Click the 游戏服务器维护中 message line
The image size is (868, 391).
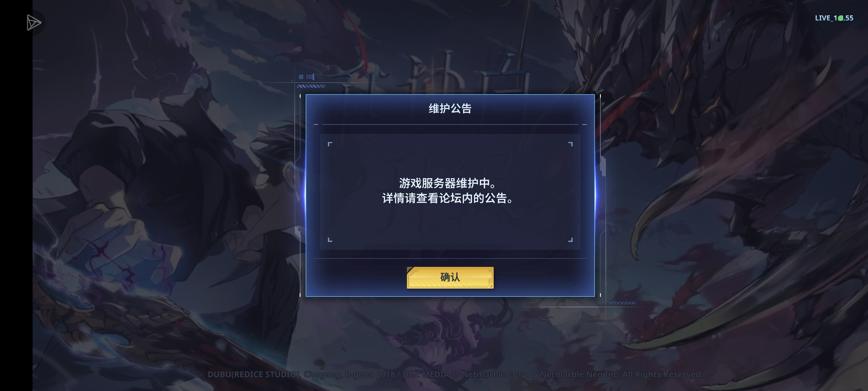(x=448, y=183)
